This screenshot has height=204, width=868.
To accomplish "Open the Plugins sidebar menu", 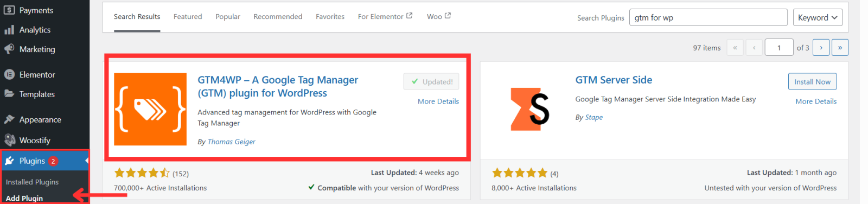I will click(44, 161).
